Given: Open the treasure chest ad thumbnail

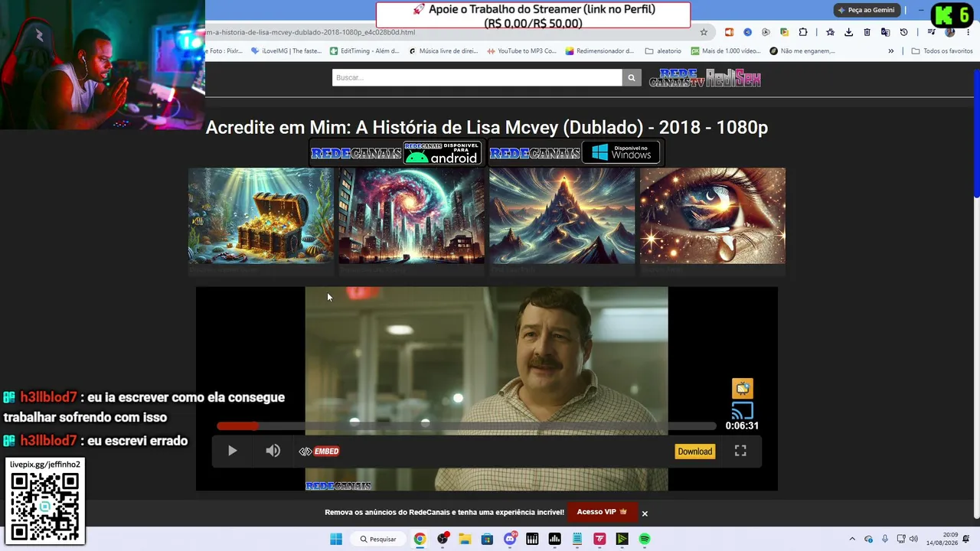Looking at the screenshot, I should (x=261, y=216).
